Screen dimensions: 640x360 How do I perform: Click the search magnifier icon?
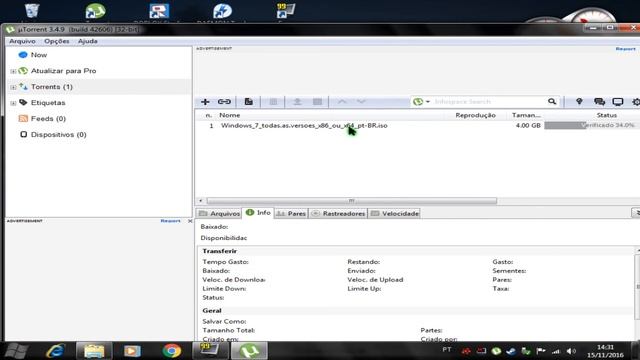(552, 101)
